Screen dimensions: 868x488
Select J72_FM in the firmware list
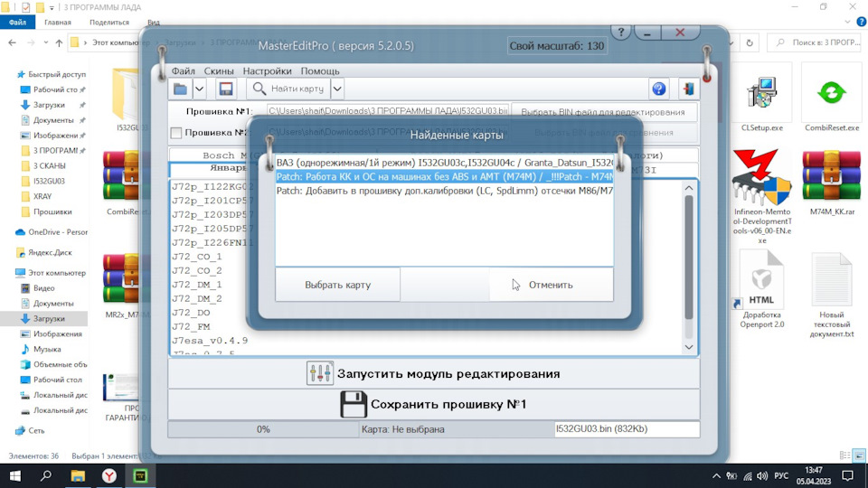(191, 326)
